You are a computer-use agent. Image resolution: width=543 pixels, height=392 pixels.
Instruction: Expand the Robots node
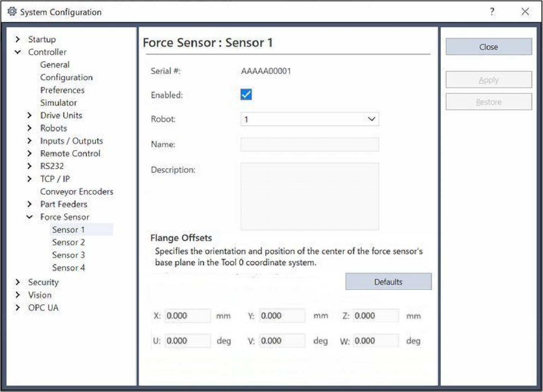click(x=30, y=128)
